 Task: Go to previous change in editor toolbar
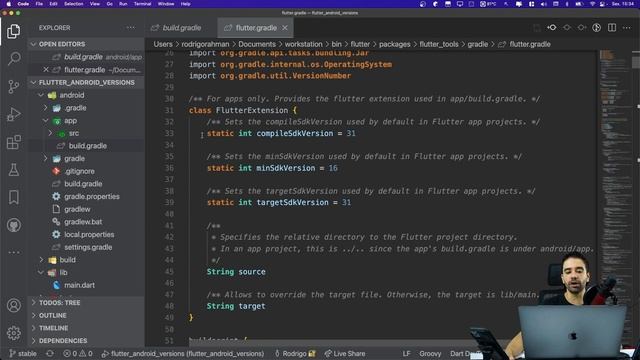click(x=552, y=28)
